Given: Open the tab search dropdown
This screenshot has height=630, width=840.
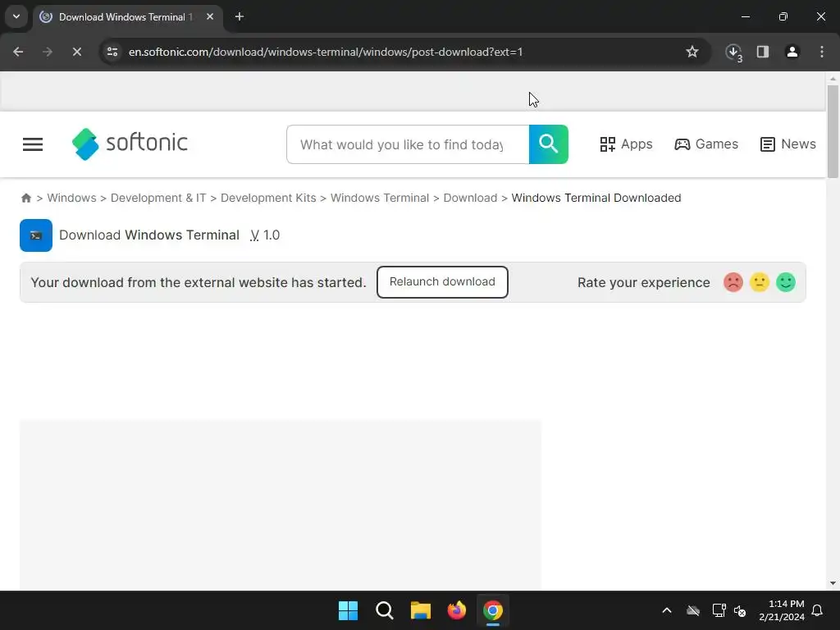Looking at the screenshot, I should point(16,16).
